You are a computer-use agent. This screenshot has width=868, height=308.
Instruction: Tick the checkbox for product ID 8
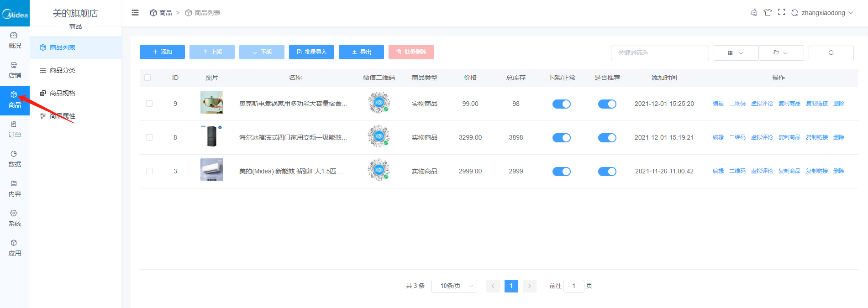click(149, 137)
